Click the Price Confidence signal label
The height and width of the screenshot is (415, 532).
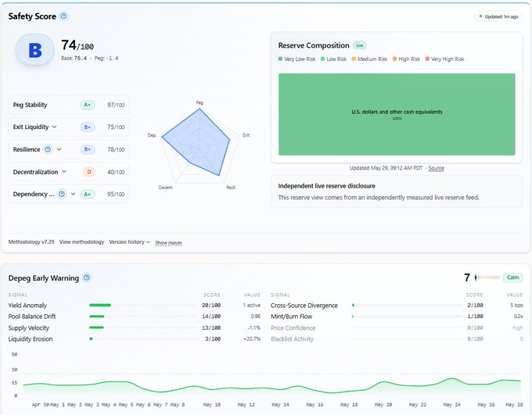[293, 328]
